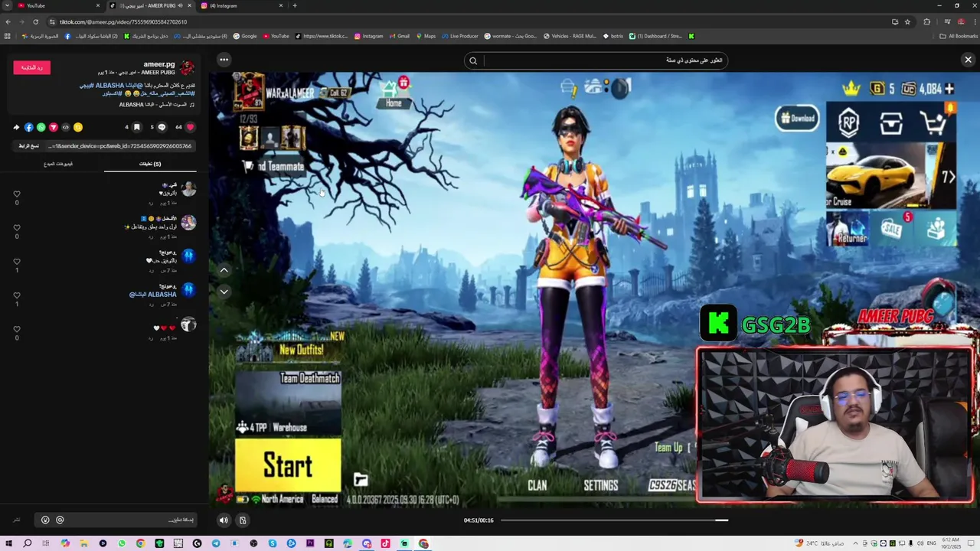Screen dimensions: 980x551
Task: Click the browser back arrow
Action: click(8, 21)
